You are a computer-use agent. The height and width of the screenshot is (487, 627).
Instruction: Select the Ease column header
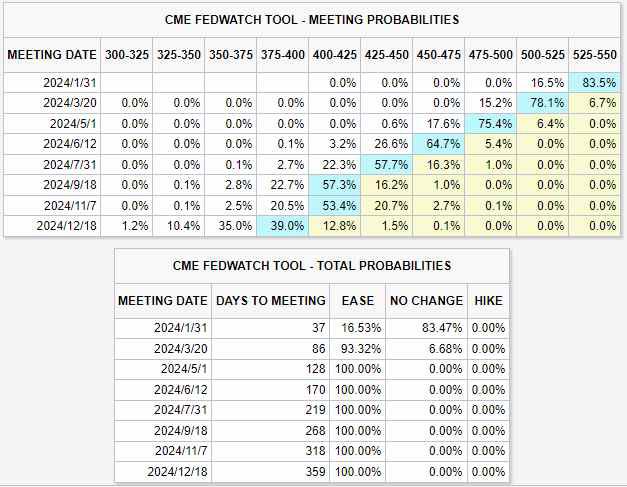(x=357, y=300)
